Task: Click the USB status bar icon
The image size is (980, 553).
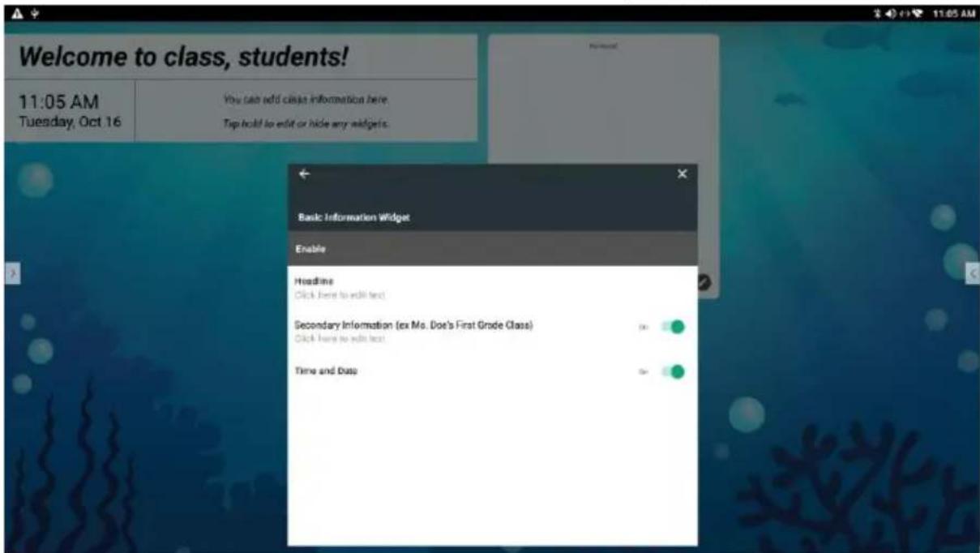Action: tap(33, 15)
